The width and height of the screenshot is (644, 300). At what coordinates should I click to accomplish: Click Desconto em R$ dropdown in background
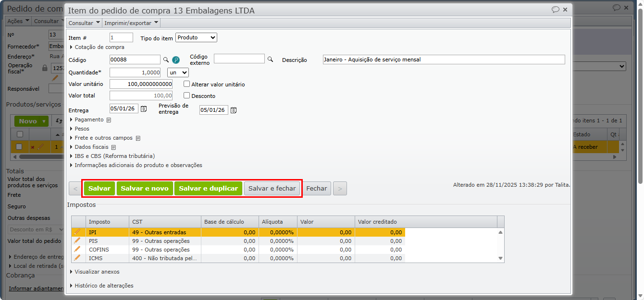pyautogui.click(x=37, y=229)
